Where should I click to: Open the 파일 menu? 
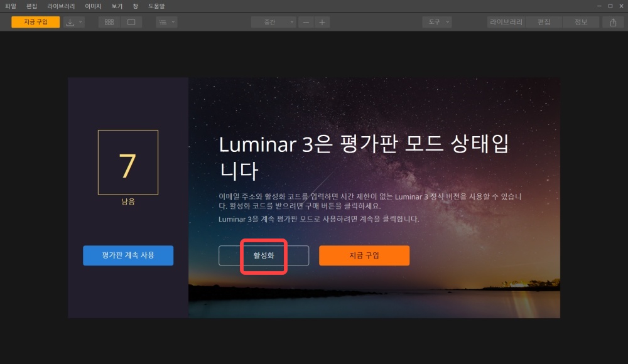coord(11,6)
